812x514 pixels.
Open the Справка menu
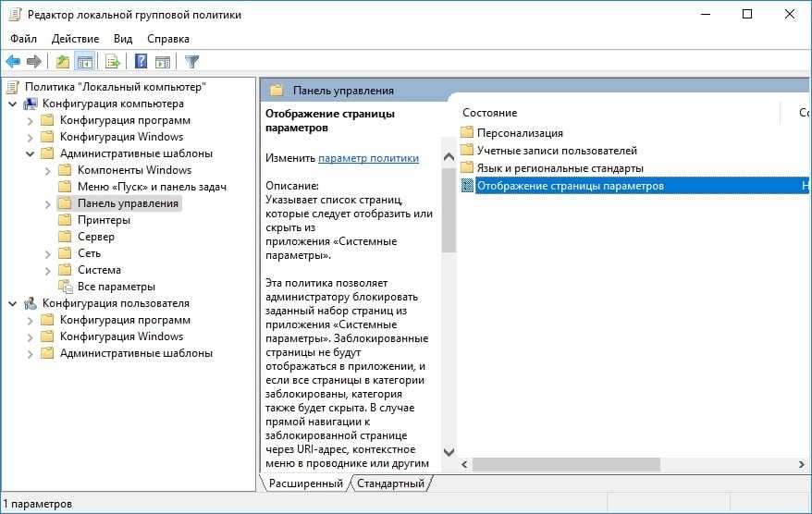167,39
